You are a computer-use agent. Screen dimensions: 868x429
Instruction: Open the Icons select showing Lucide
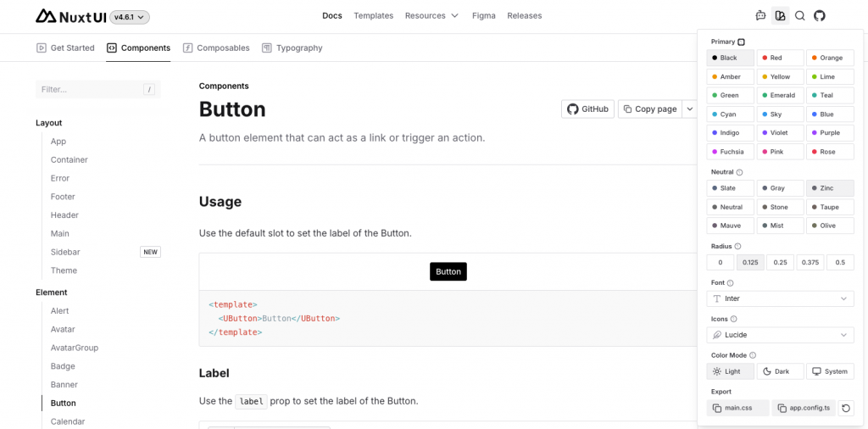tap(780, 335)
